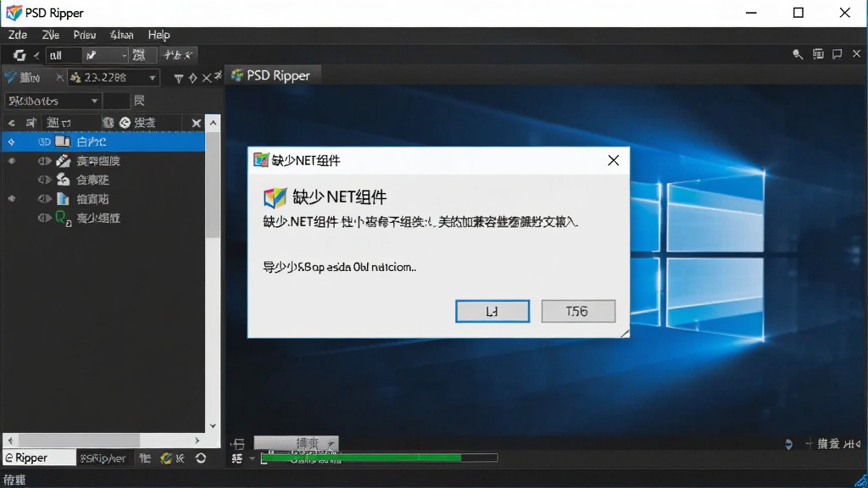868x488 pixels.
Task: Click the folder icon in the selected row
Action: (x=63, y=141)
